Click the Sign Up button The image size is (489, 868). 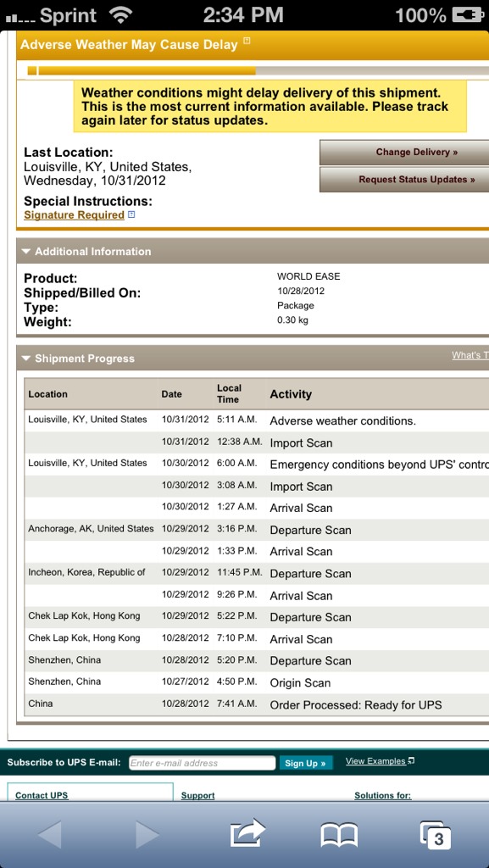(306, 763)
